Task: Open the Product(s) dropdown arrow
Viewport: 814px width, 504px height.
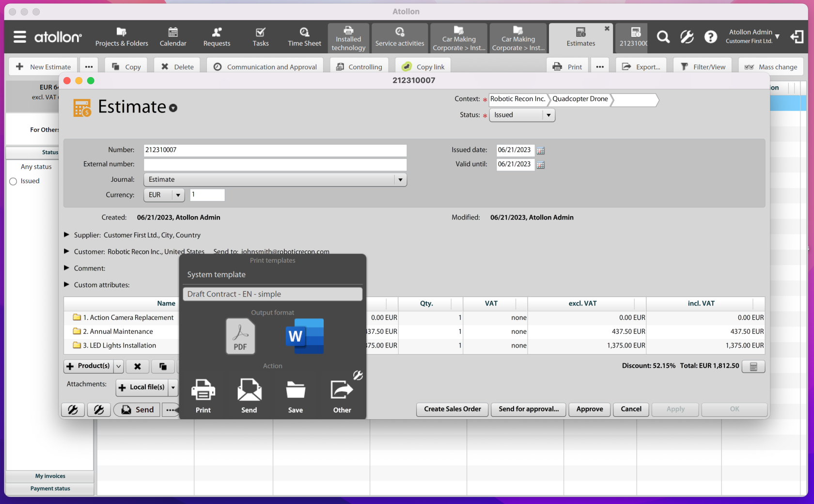Action: 118,366
